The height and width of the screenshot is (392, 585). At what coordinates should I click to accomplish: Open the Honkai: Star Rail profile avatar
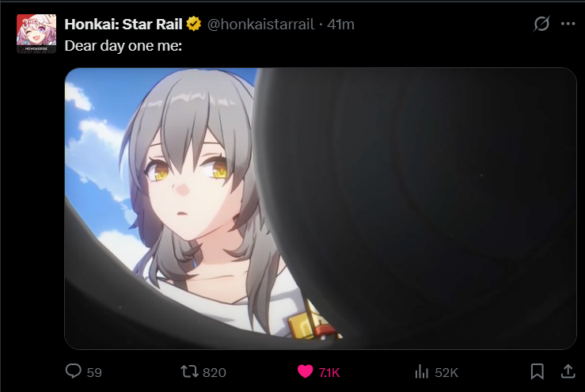36,34
